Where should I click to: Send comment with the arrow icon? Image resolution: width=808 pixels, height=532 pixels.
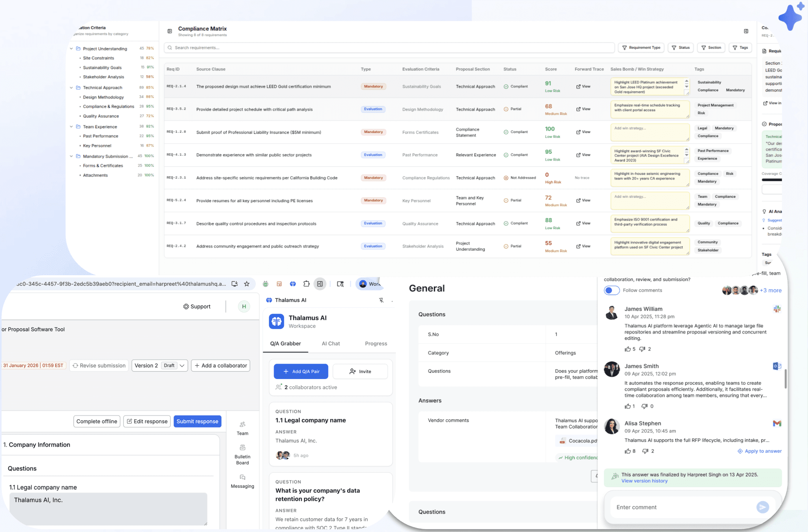762,507
